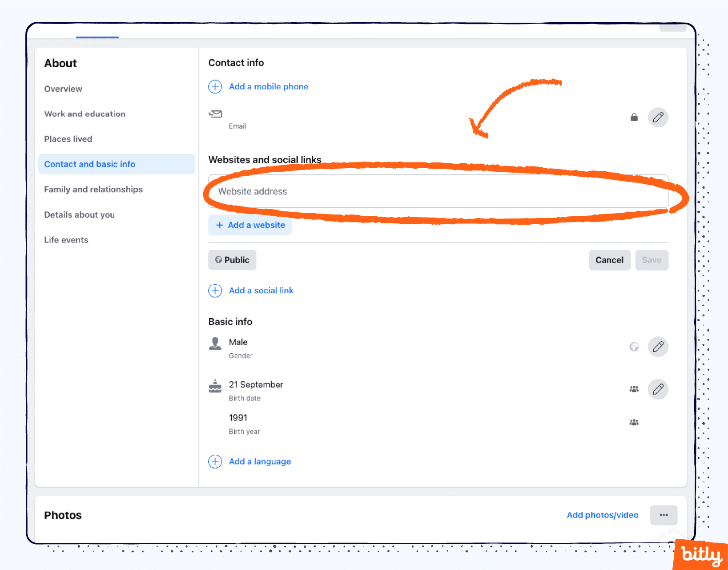Click the pencil edit icon next to Email
The image size is (728, 570).
[658, 117]
